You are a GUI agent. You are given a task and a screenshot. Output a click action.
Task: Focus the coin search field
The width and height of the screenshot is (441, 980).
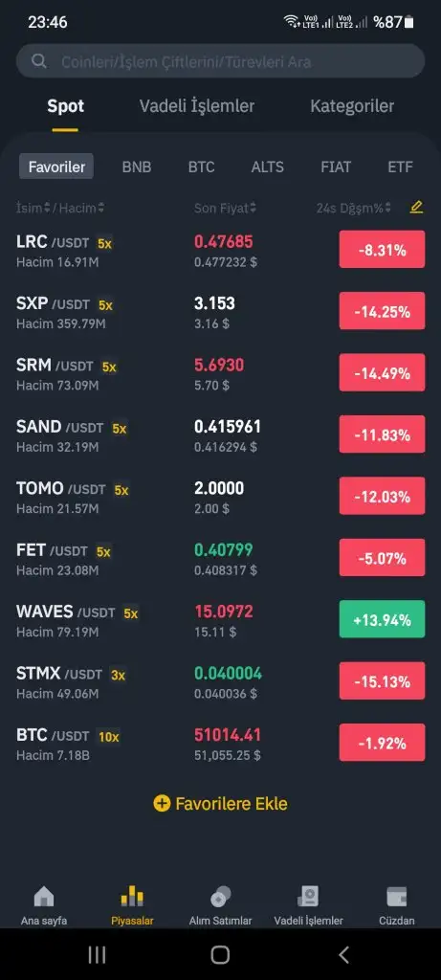[220, 60]
